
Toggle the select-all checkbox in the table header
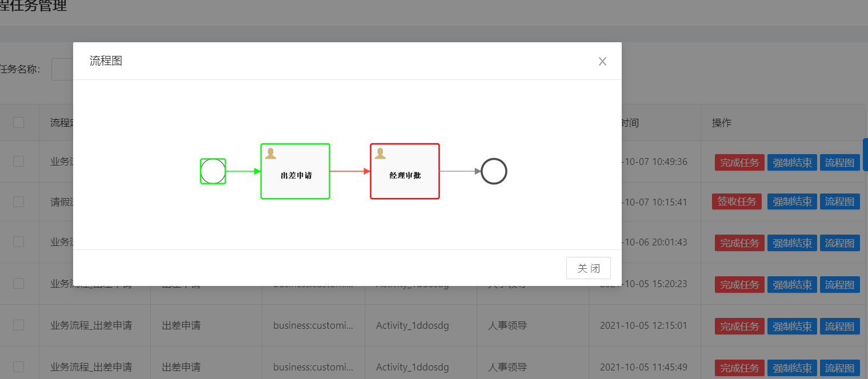[19, 122]
